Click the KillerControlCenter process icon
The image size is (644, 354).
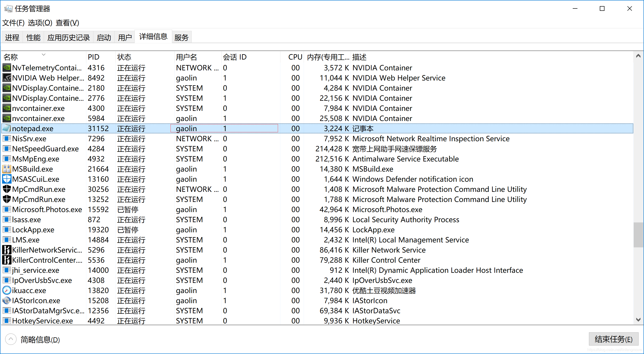(x=7, y=260)
